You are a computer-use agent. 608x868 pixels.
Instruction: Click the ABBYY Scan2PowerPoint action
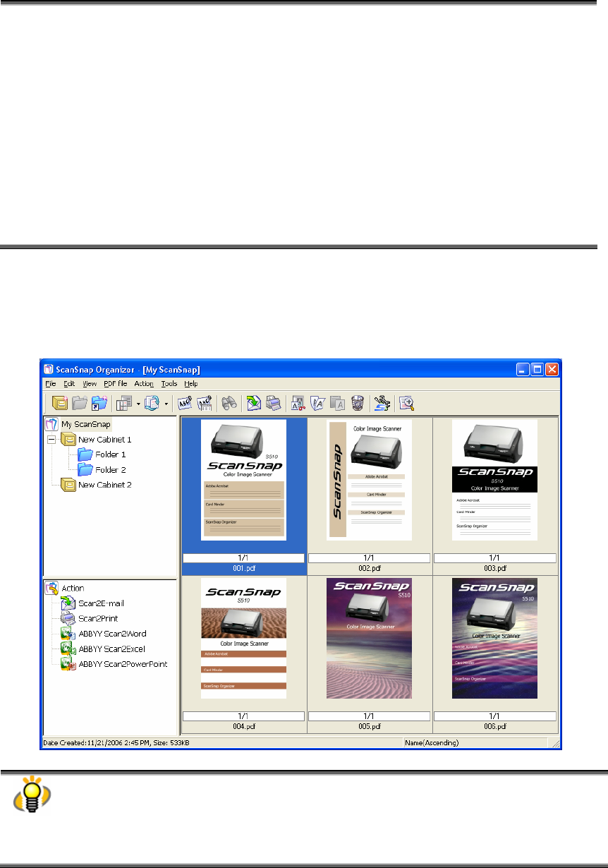[122, 664]
